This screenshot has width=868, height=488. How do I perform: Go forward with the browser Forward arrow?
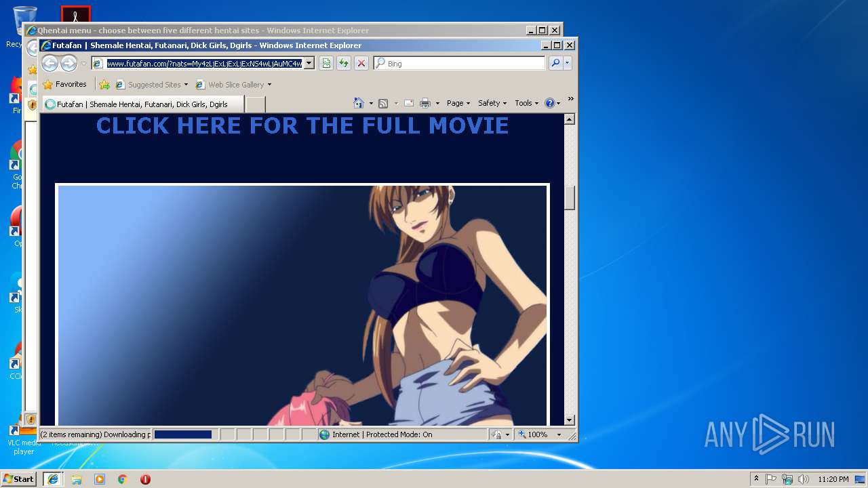(68, 64)
